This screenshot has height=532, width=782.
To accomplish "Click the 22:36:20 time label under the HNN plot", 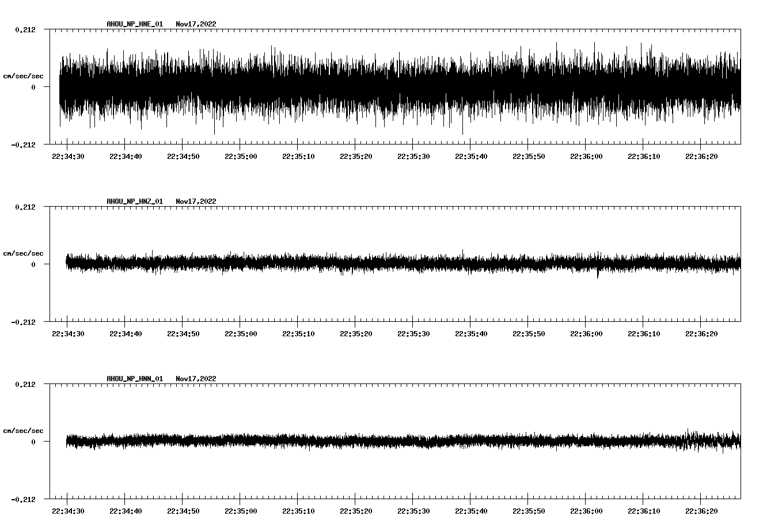I will tap(701, 511).
